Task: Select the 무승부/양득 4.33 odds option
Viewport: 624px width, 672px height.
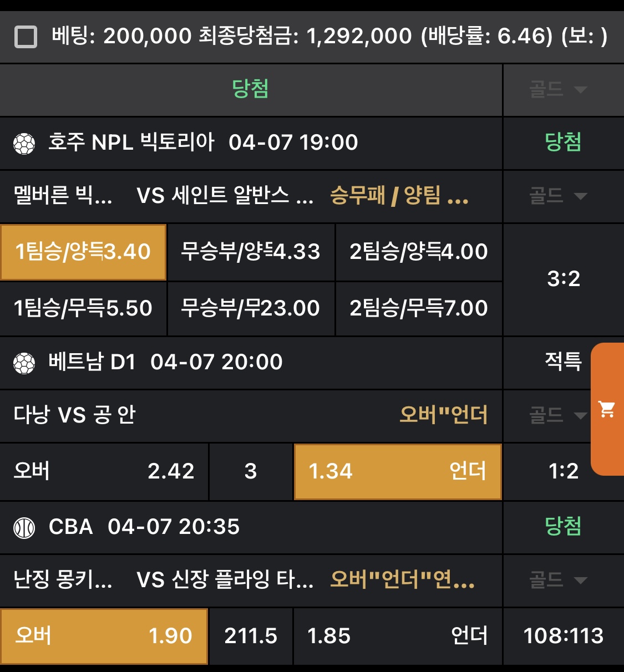Action: point(251,252)
